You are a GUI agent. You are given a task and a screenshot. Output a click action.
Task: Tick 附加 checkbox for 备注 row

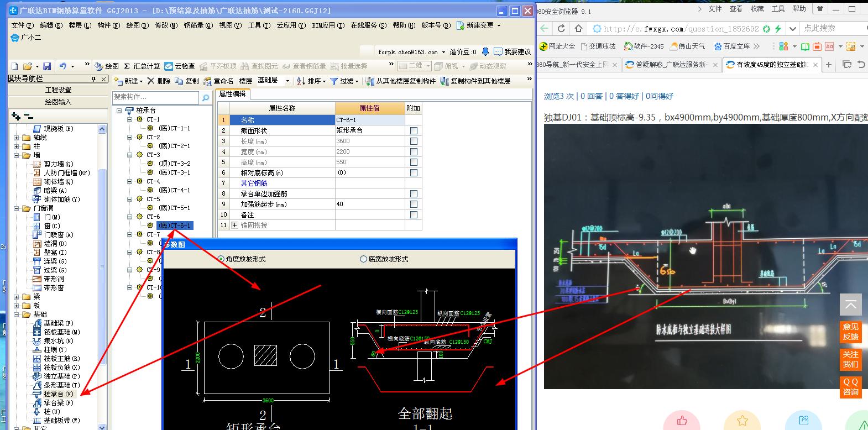point(414,215)
